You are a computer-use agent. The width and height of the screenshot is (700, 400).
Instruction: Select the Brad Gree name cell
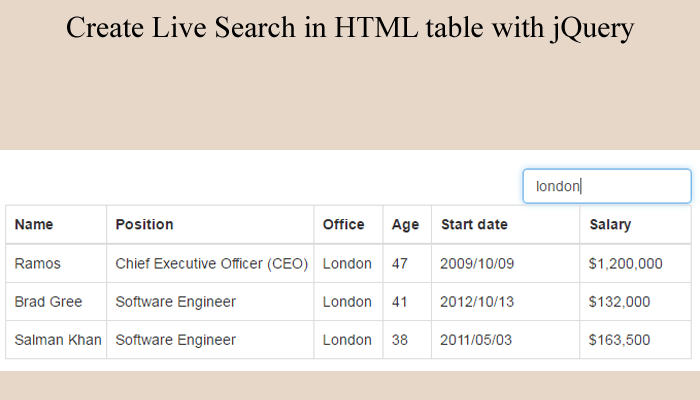tap(48, 302)
